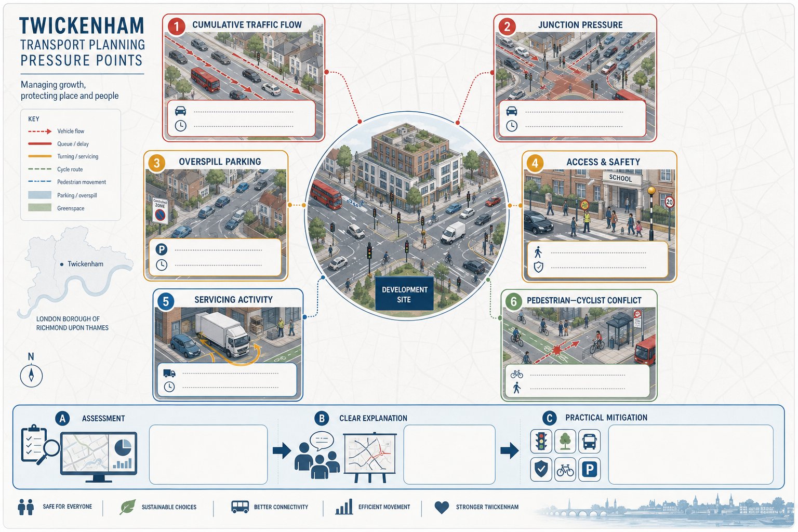798x532 pixels.
Task: Click the red number 1 badge
Action: tap(176, 26)
